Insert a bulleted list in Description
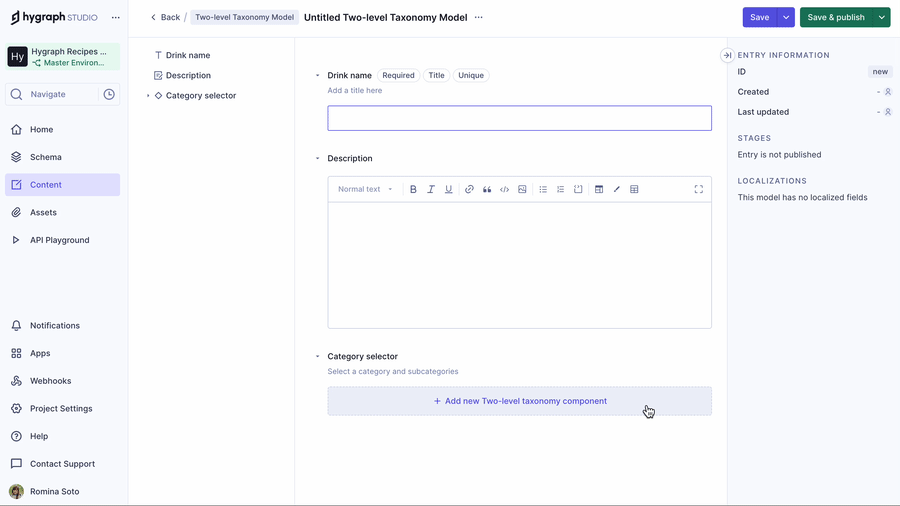 tap(543, 189)
